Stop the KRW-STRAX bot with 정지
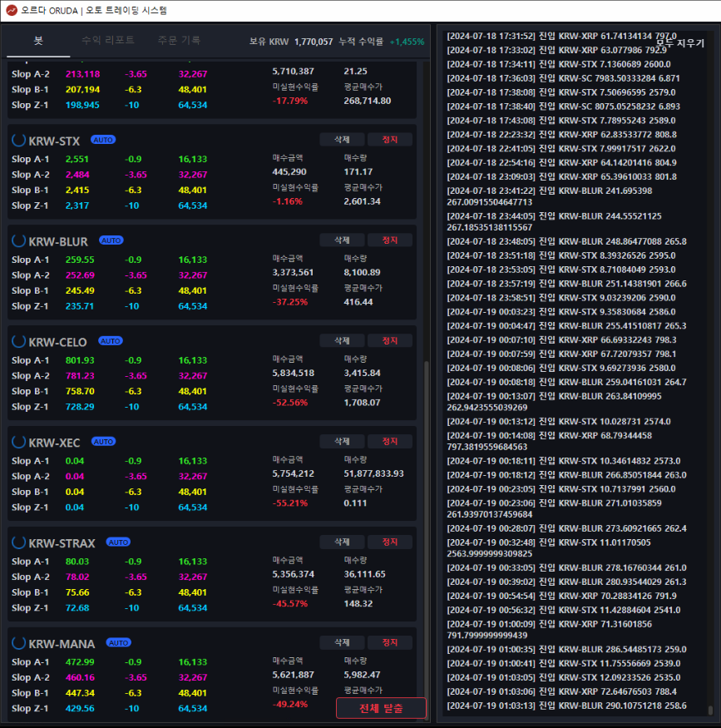 click(390, 542)
